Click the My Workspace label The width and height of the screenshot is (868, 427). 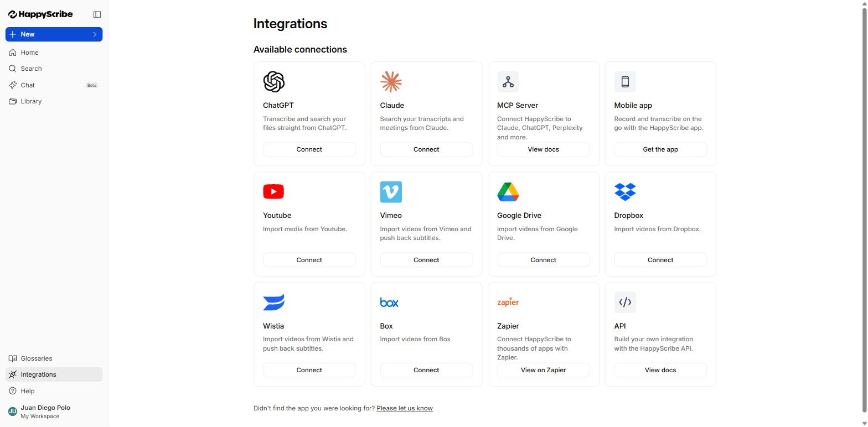[x=40, y=416]
